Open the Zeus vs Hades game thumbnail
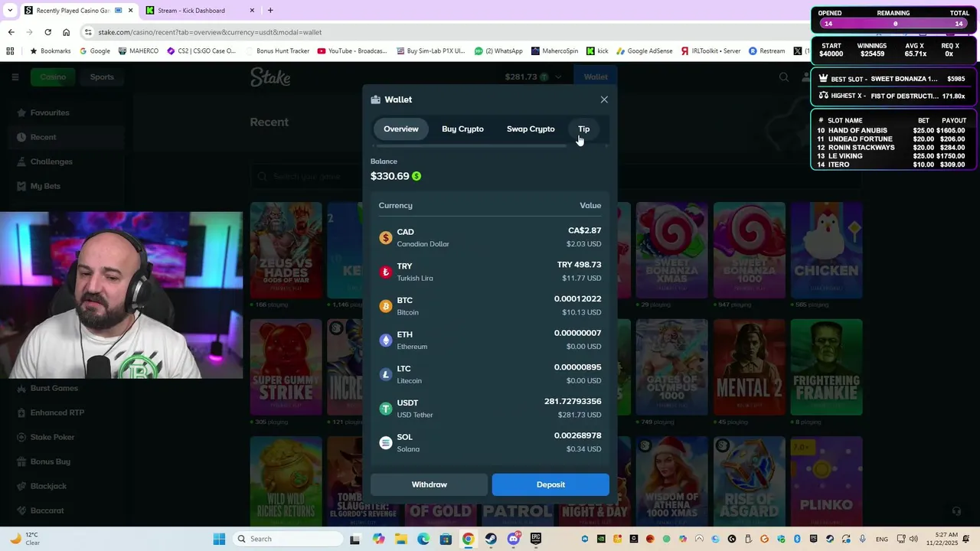Screen dimensions: 980x551 click(x=286, y=250)
